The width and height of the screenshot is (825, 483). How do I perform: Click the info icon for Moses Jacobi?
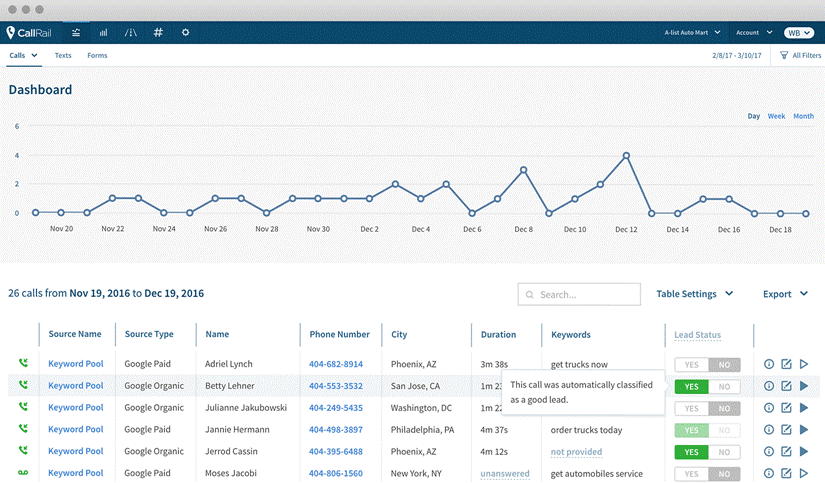(769, 473)
